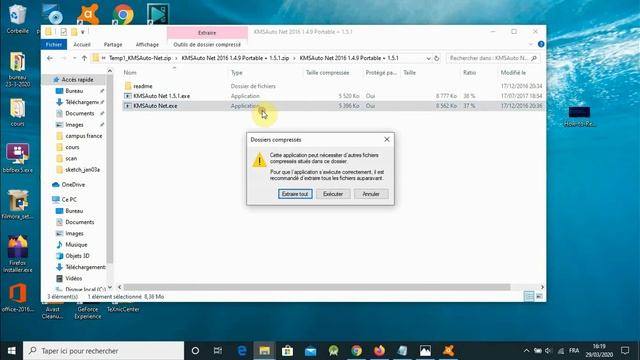
Task: Select the readme folder
Action: (x=142, y=86)
